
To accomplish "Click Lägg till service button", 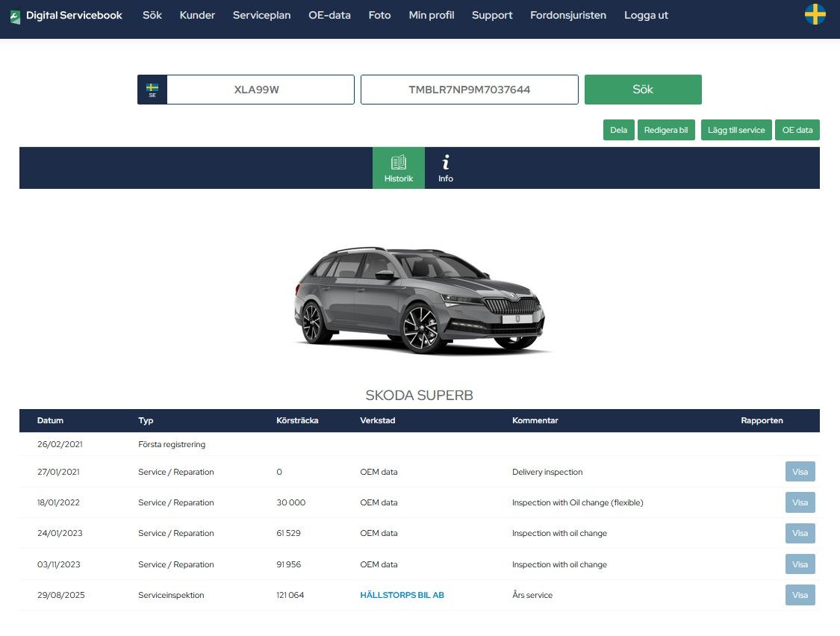I will click(736, 130).
